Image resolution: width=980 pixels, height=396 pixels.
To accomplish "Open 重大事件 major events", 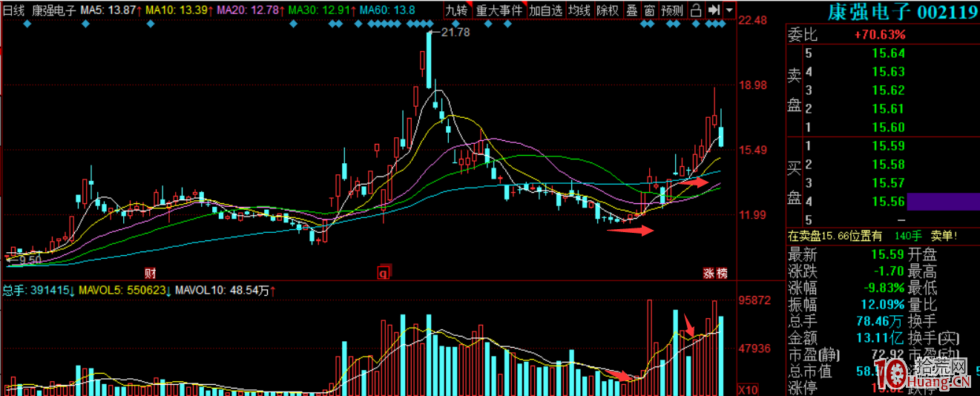I will pos(499,10).
